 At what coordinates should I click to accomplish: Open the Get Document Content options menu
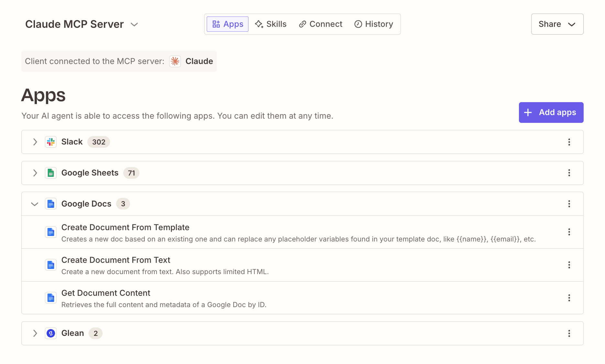coord(569,298)
